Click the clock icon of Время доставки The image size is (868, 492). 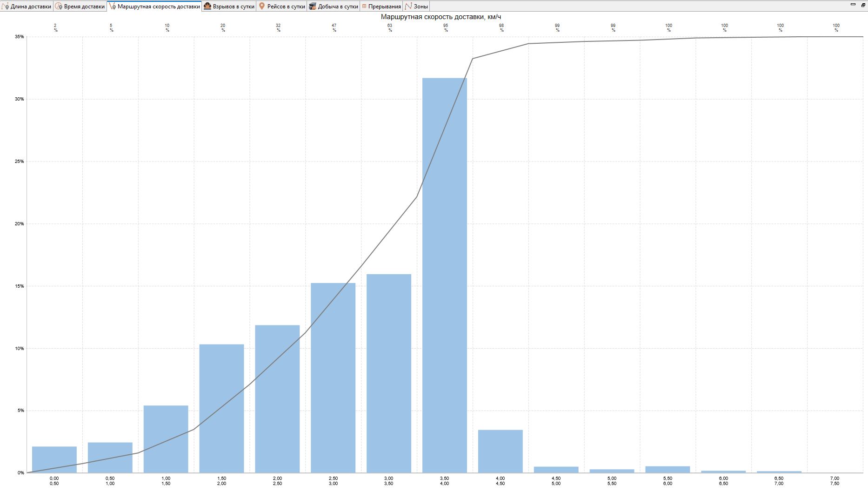[59, 6]
